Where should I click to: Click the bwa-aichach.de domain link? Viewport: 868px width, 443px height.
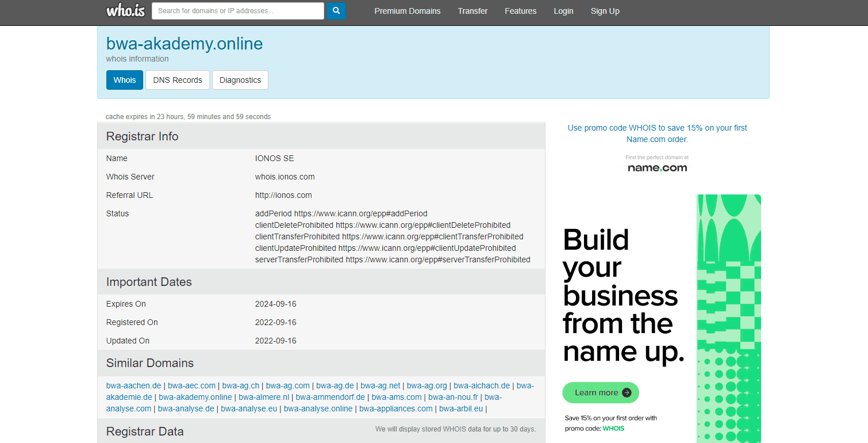pyautogui.click(x=482, y=385)
